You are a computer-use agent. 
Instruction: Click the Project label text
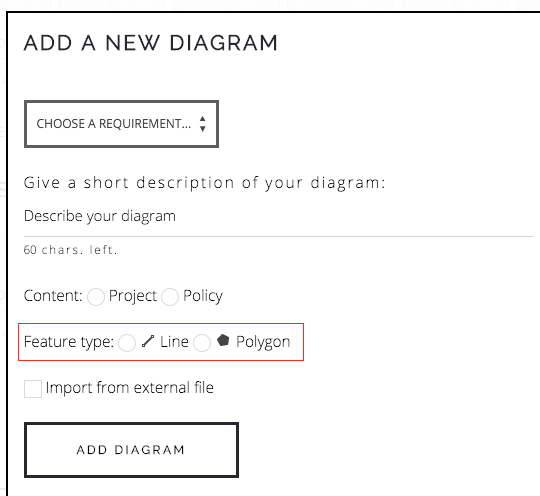pos(133,296)
